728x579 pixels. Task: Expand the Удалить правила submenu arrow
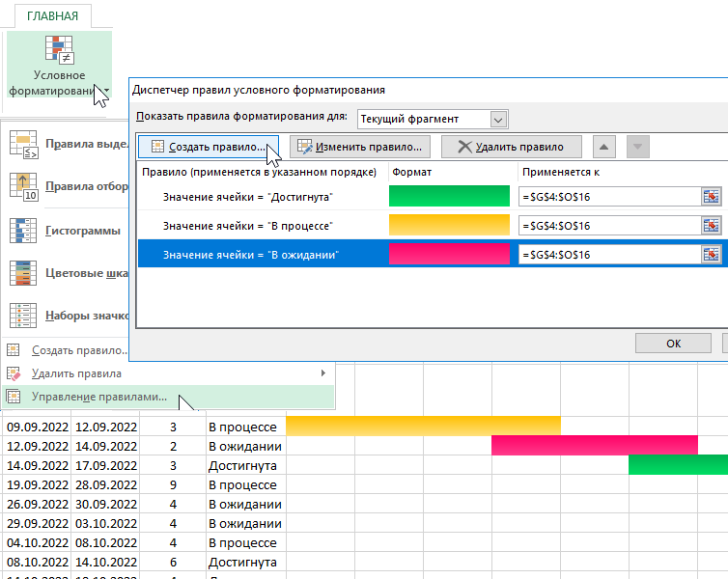click(x=322, y=373)
